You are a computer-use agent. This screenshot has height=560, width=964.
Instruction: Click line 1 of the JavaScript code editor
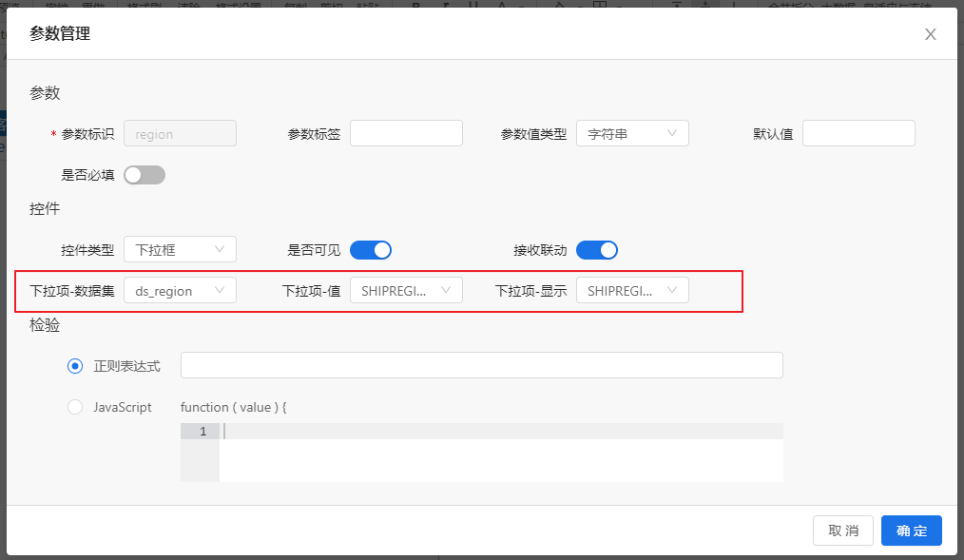click(500, 432)
